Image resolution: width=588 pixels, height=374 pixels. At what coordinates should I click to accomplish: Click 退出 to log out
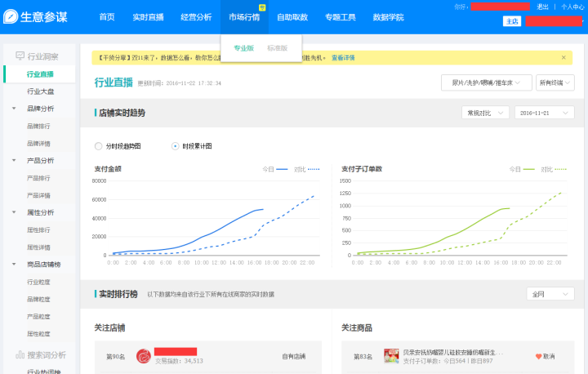pyautogui.click(x=542, y=7)
